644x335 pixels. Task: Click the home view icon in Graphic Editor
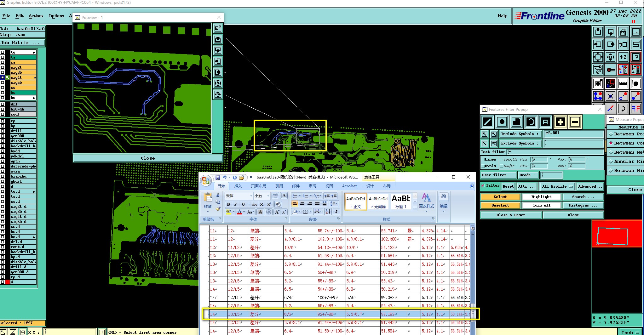pyautogui.click(x=623, y=32)
